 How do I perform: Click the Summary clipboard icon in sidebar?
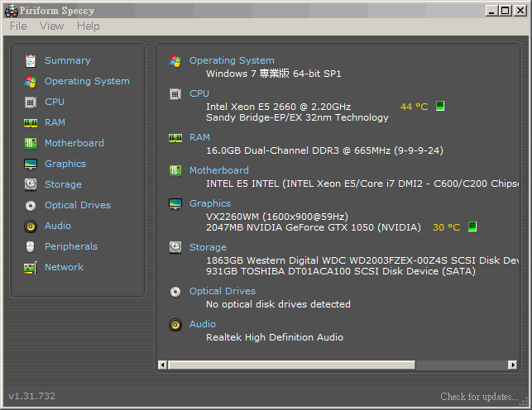pyautogui.click(x=31, y=61)
